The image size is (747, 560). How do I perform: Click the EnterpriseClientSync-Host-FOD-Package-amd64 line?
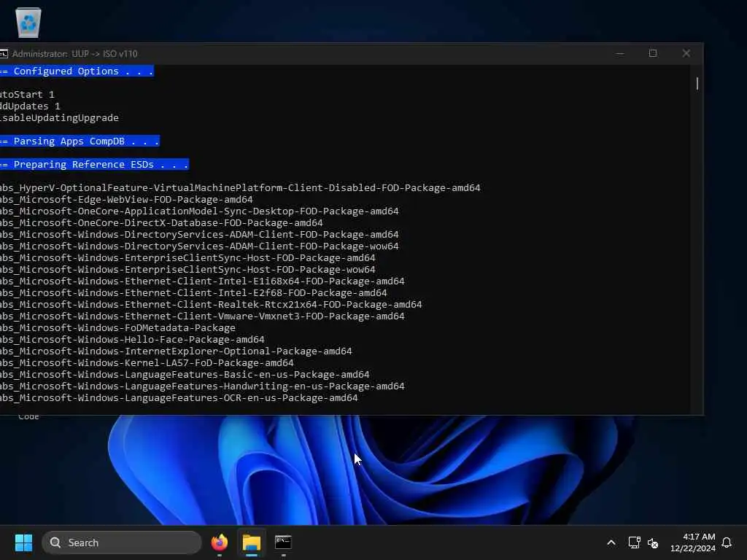click(x=187, y=257)
